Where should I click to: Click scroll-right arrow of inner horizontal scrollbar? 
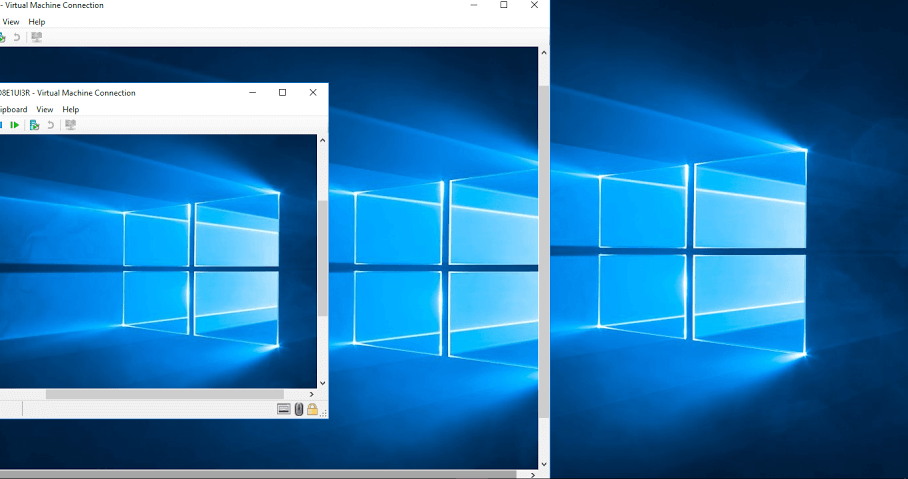pos(312,394)
